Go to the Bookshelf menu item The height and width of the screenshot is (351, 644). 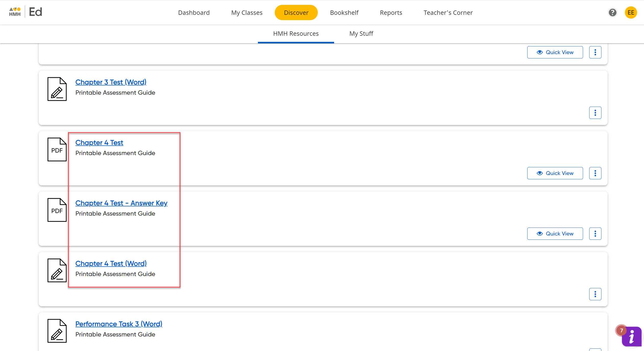pyautogui.click(x=344, y=12)
